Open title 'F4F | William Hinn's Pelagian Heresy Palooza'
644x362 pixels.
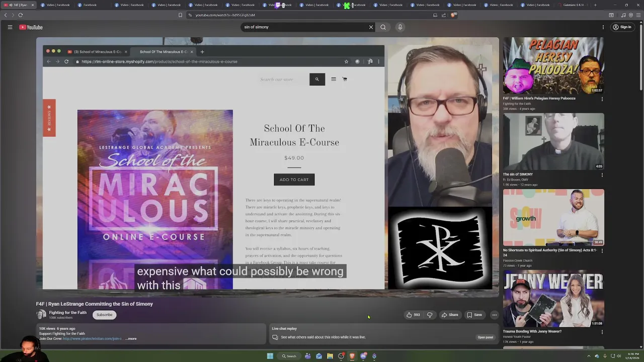(539, 99)
